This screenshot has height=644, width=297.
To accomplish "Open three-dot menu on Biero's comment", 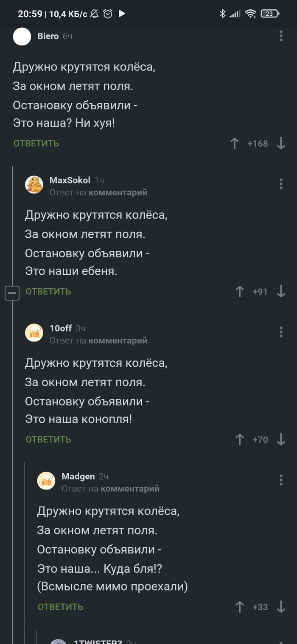I will [281, 36].
